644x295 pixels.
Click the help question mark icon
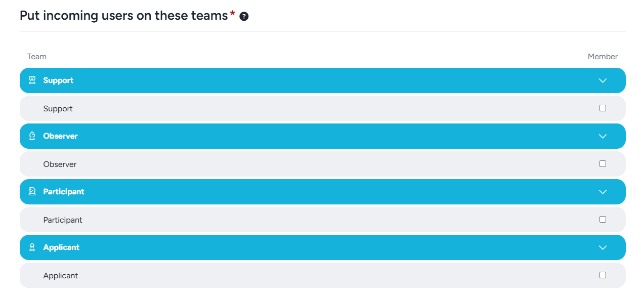click(x=244, y=16)
